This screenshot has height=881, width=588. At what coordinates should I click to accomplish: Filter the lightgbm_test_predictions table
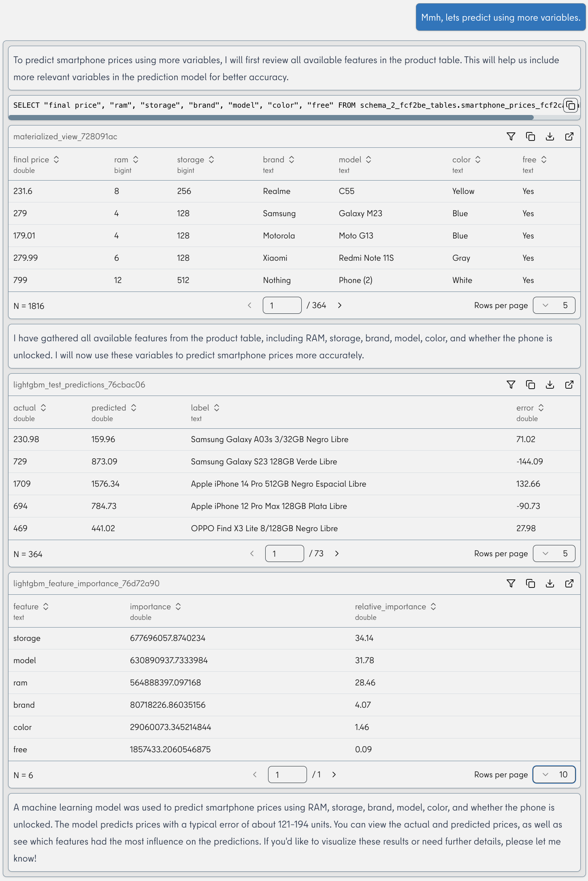point(511,385)
